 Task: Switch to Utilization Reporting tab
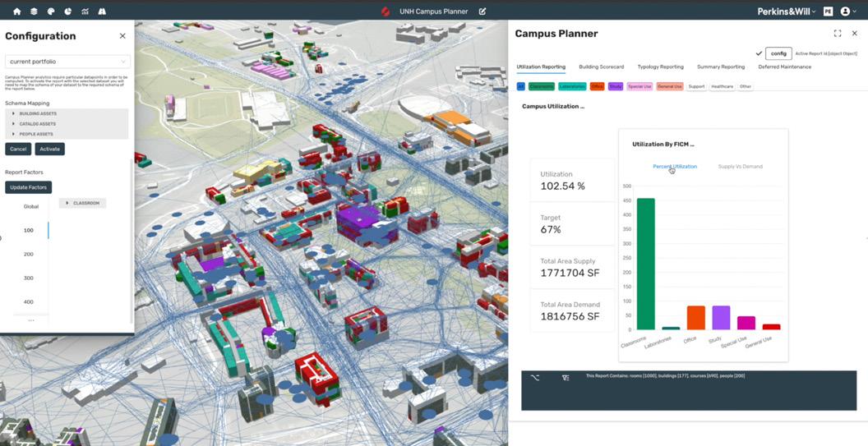(541, 67)
